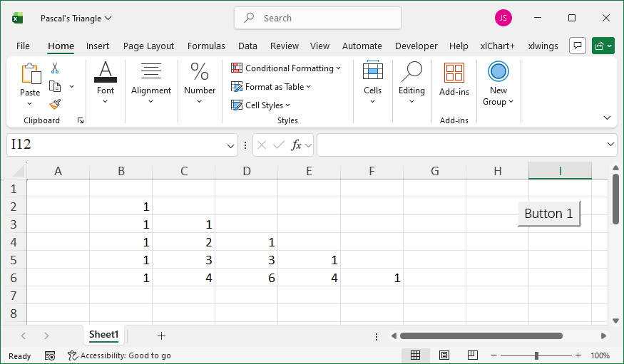
Task: Add a new sheet with plus button
Action: point(161,336)
